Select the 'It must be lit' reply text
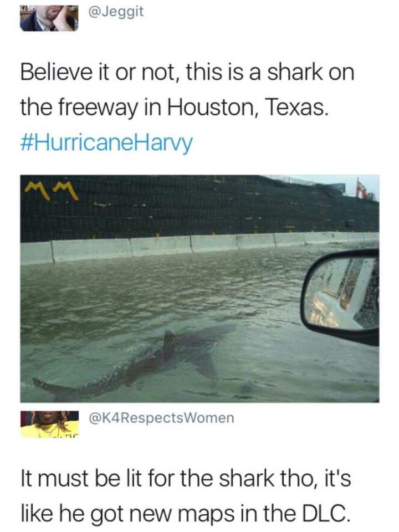399x532 pixels. pos(186,495)
